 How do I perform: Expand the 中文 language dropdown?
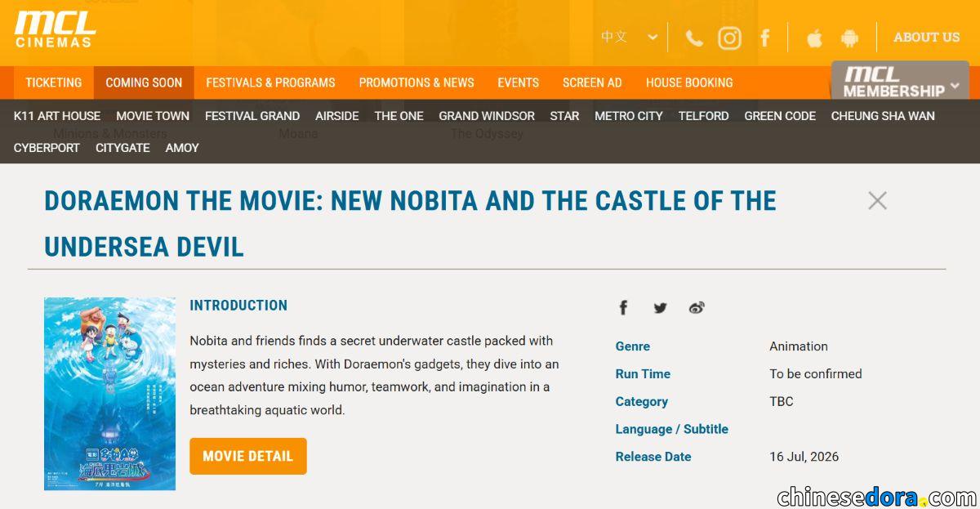629,37
